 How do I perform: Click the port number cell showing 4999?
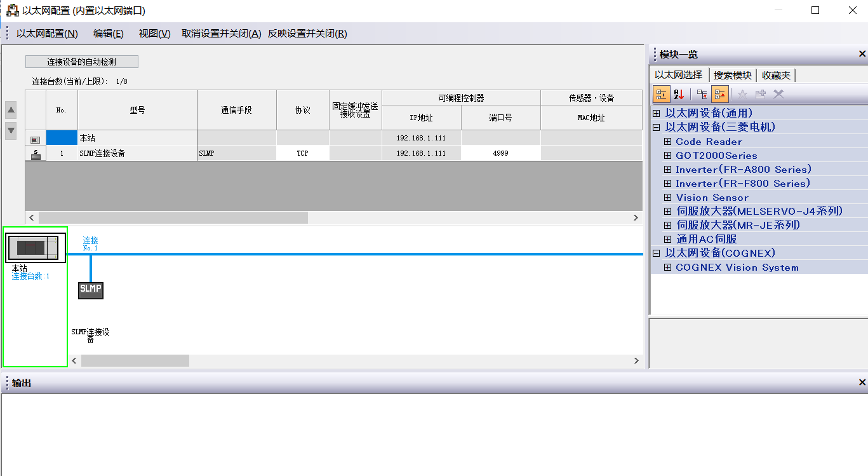coord(500,153)
